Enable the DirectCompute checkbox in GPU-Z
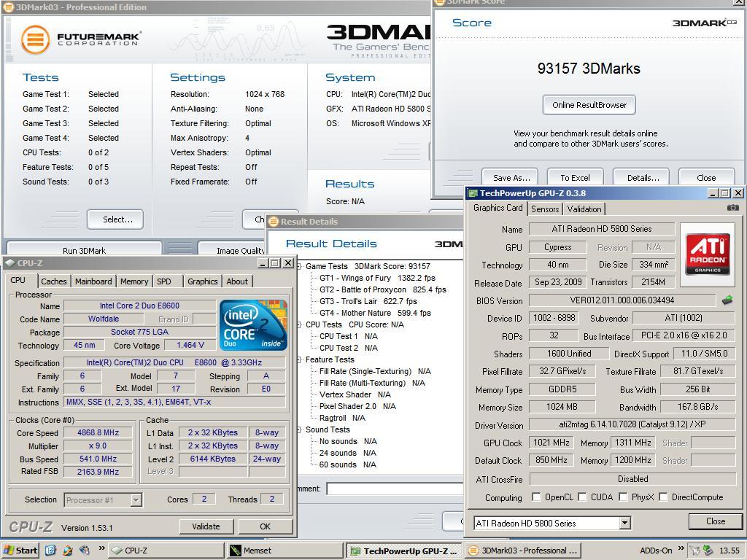 [662, 497]
